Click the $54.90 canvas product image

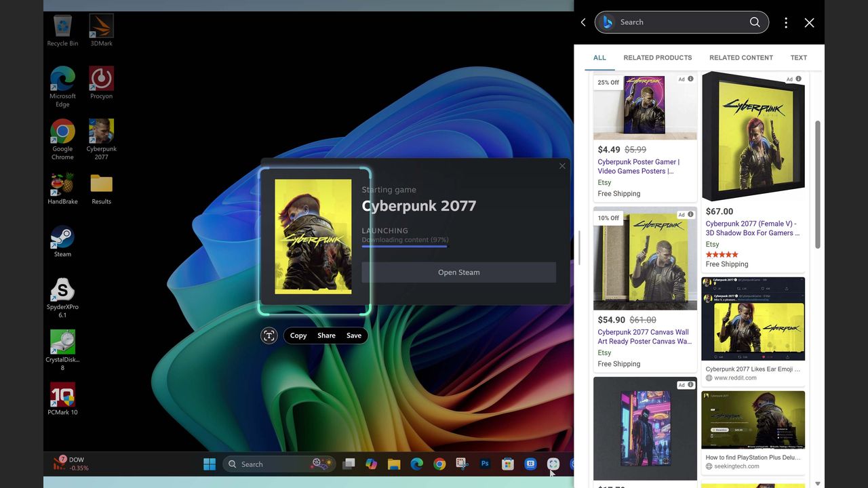pos(645,258)
